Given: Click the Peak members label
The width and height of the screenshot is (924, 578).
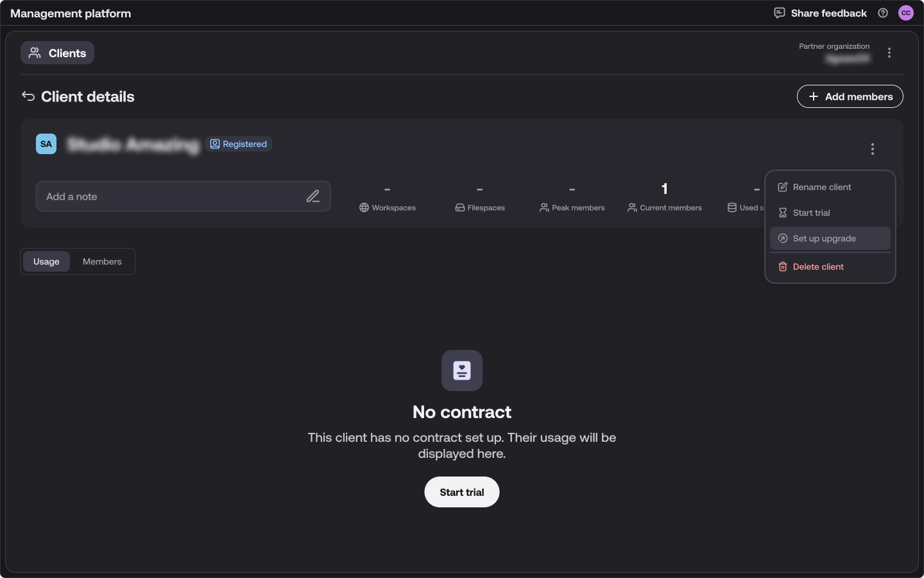Looking at the screenshot, I should click(x=578, y=207).
